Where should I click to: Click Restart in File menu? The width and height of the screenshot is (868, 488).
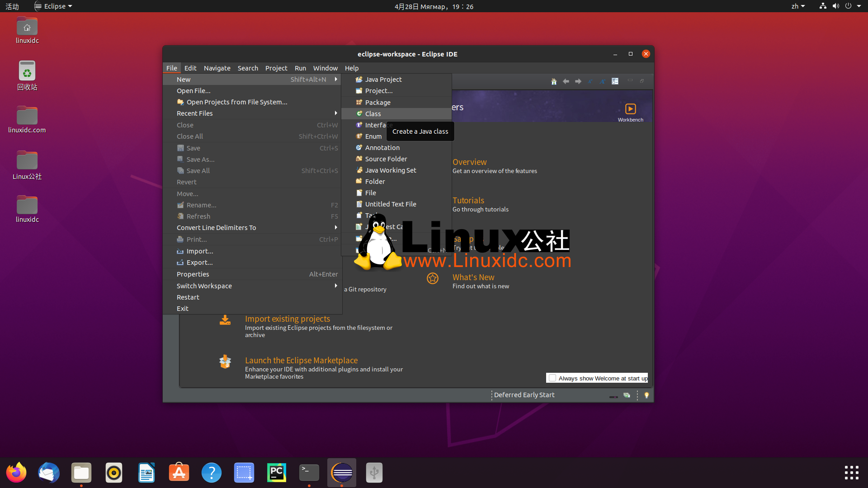(x=252, y=297)
